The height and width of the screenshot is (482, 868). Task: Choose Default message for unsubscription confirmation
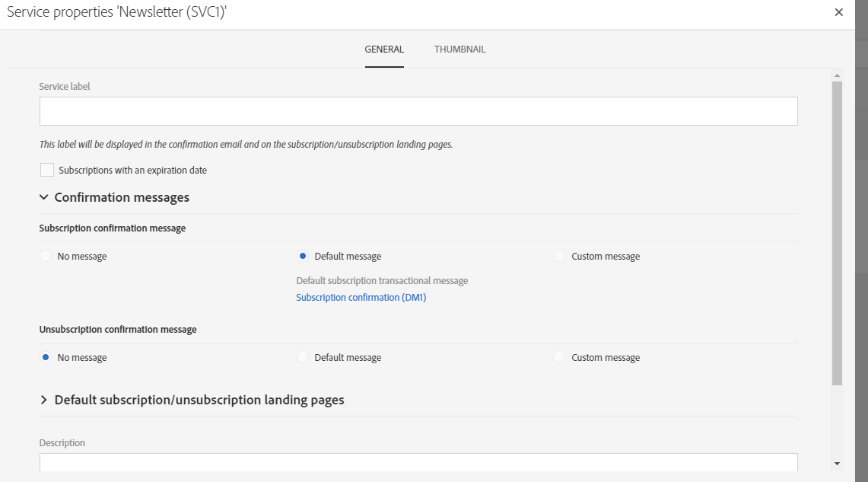pyautogui.click(x=304, y=358)
